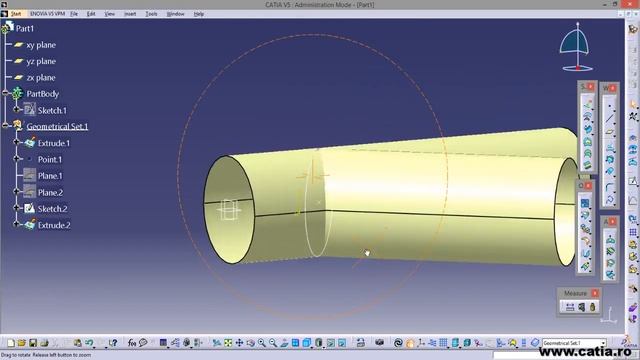The height and width of the screenshot is (360, 640).
Task: Select Extrude.2 in the tree
Action: 54,225
